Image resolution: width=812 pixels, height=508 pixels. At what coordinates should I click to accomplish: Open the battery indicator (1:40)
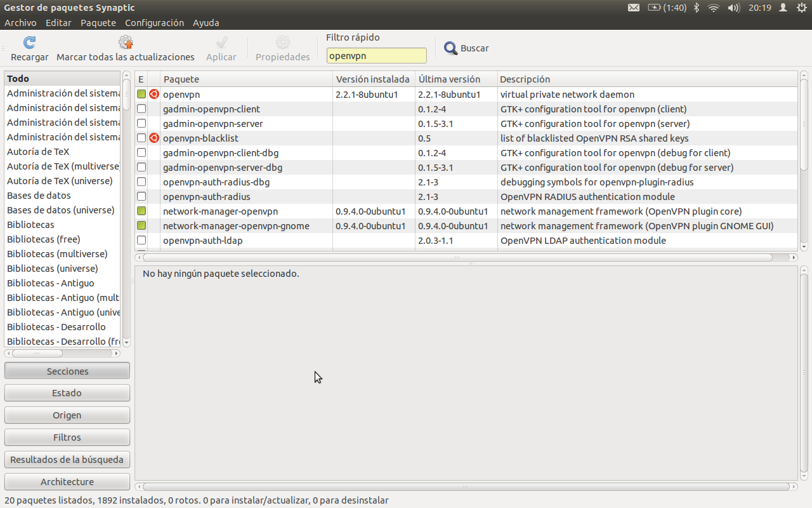coord(667,8)
